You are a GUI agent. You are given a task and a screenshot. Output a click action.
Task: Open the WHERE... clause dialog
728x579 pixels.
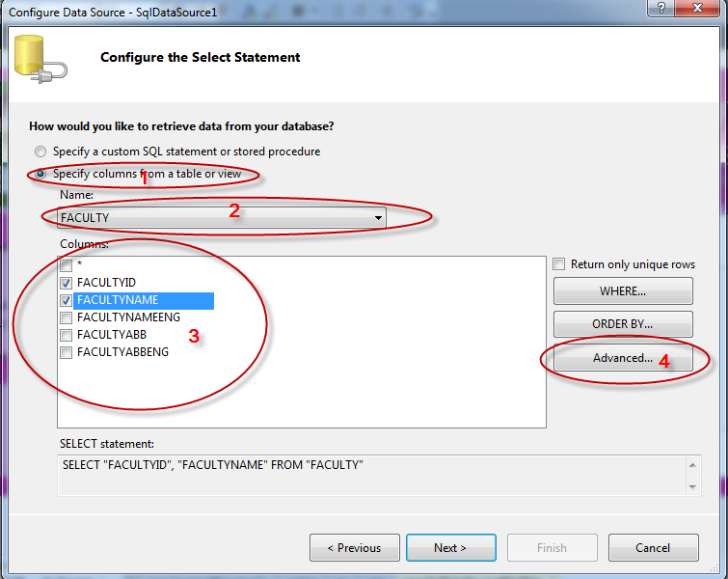click(623, 290)
